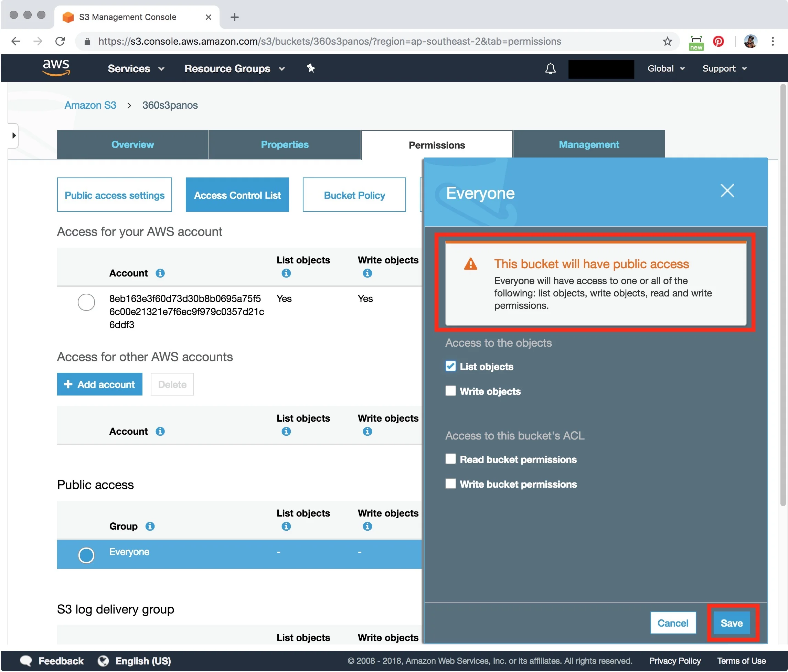Click the Delete account button

(172, 384)
